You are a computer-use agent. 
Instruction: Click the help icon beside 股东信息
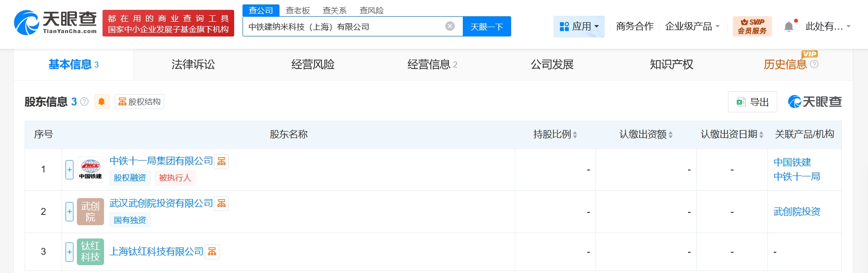tap(84, 102)
